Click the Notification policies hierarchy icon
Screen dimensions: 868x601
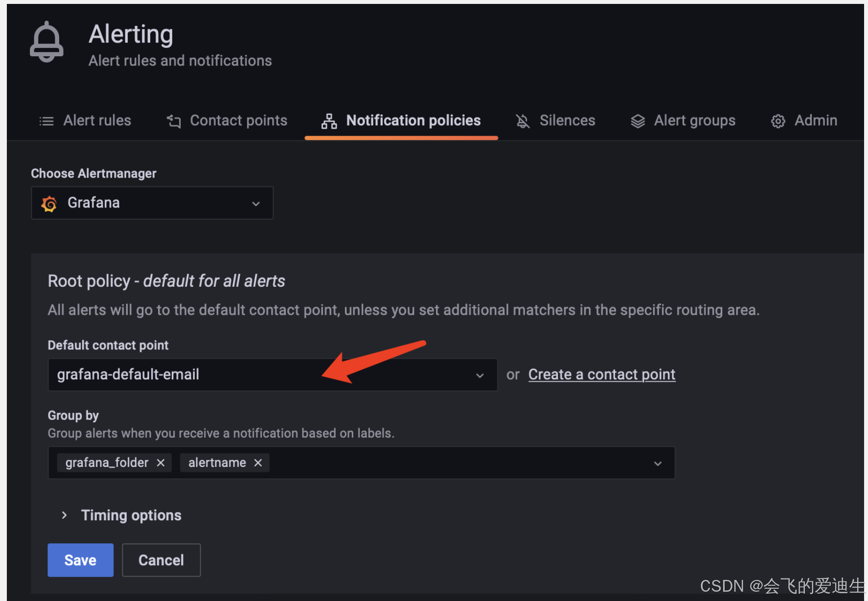(329, 121)
